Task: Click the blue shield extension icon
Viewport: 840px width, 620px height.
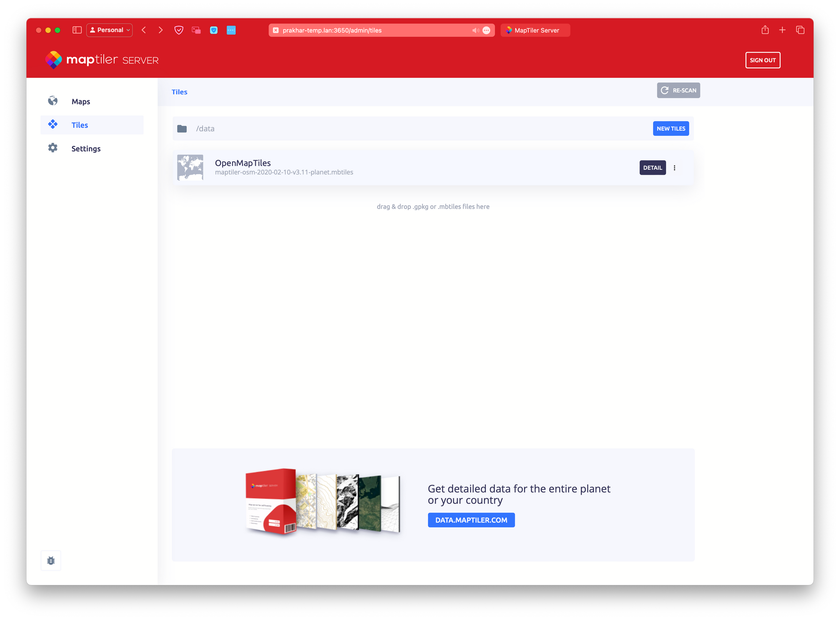Action: click(214, 30)
